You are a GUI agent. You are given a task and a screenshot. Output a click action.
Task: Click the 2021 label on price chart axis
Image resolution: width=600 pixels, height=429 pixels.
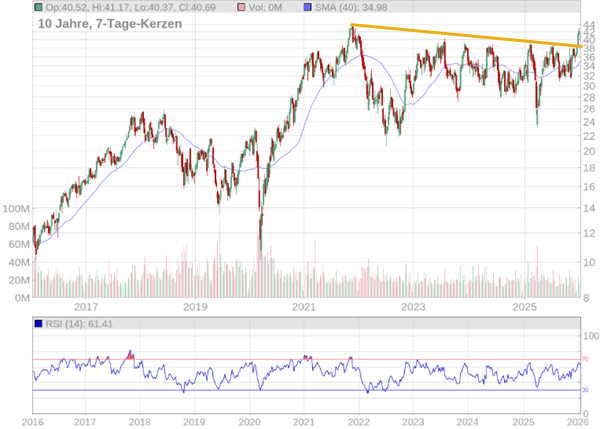[x=305, y=307]
